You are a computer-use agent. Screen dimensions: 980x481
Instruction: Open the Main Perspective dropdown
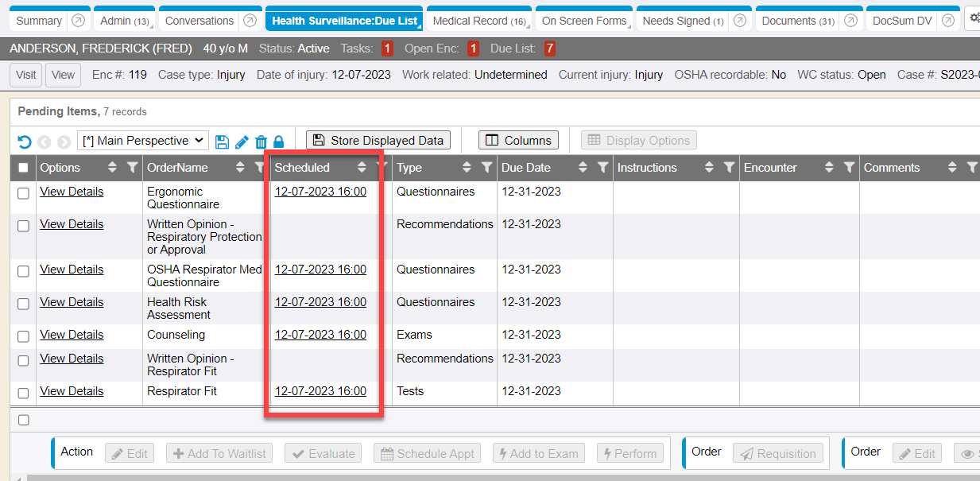143,141
